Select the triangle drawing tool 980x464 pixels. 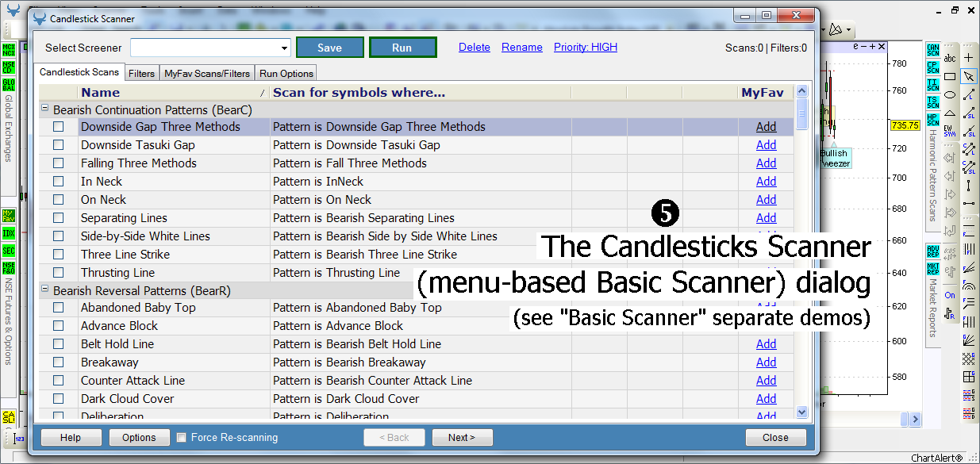pos(950,113)
